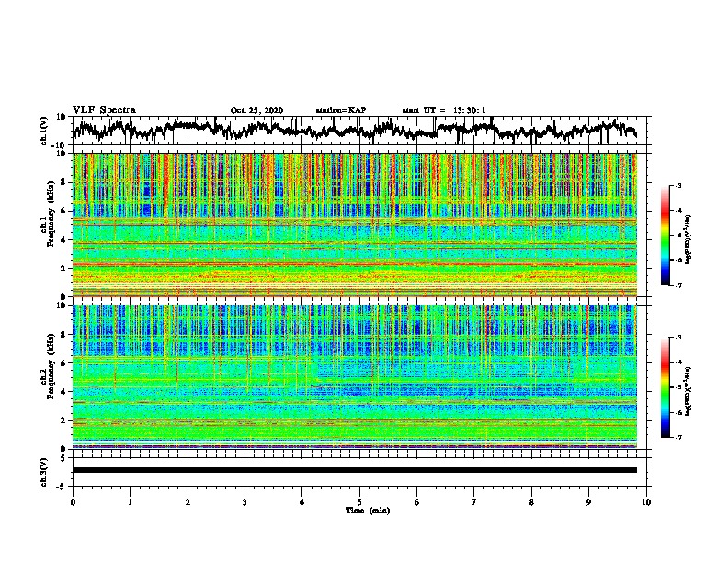Click the "-7" label on ch.1 color bar
This screenshot has height=563, width=728.
point(678,285)
